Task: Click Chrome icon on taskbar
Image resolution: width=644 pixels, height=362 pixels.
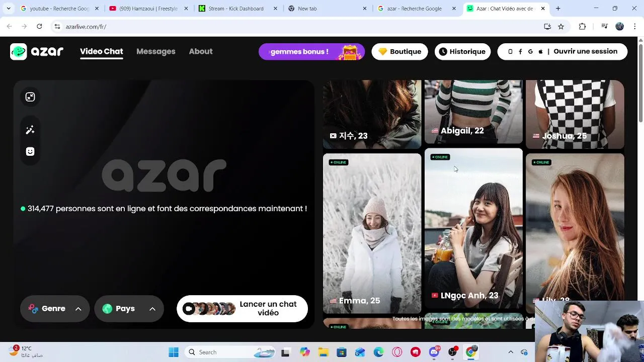Action: point(471,352)
